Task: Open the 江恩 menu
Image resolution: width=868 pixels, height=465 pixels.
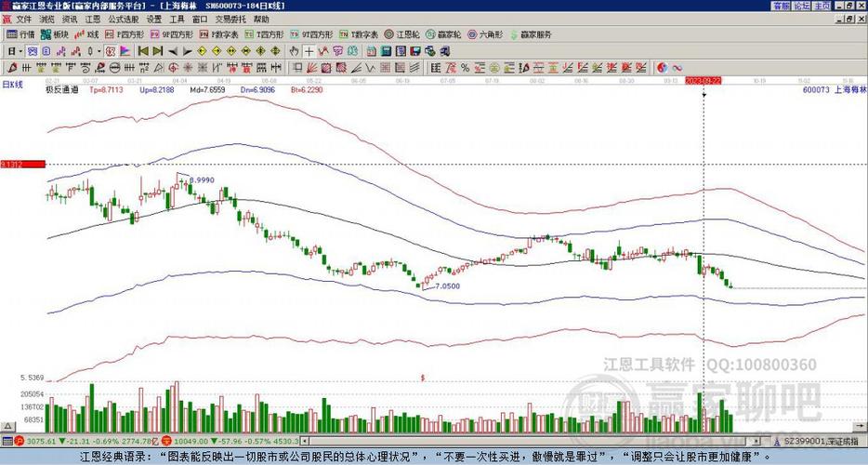Action: (93, 20)
